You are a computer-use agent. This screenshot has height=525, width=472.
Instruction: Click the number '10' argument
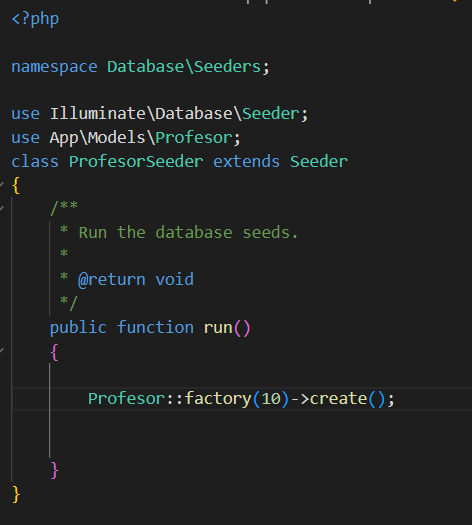click(270, 398)
